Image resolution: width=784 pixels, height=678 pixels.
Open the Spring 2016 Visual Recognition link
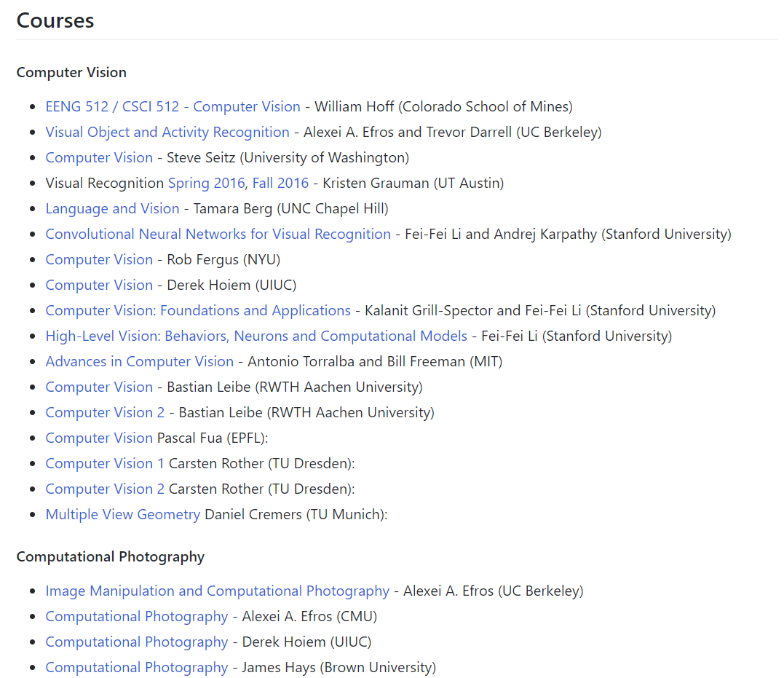pos(207,183)
